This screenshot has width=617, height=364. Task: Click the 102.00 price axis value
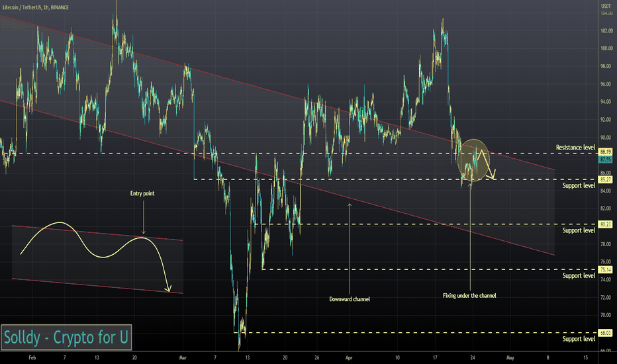[606, 30]
